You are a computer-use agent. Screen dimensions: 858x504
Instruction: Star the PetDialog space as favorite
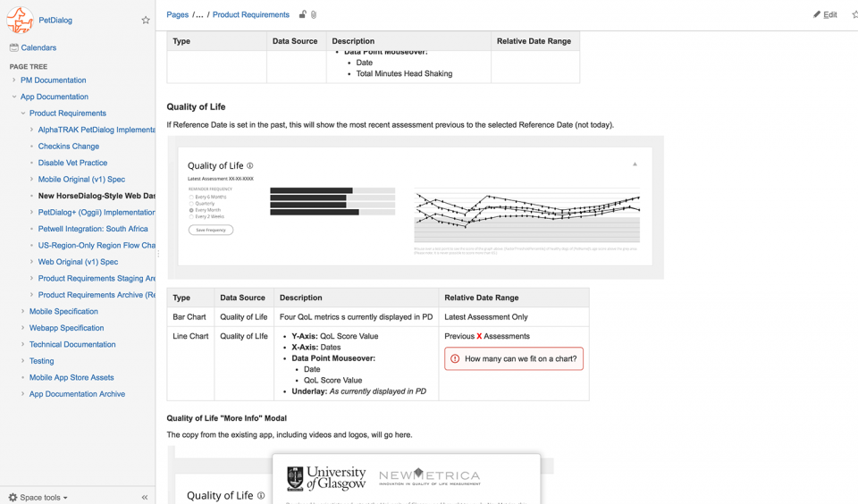146,21
